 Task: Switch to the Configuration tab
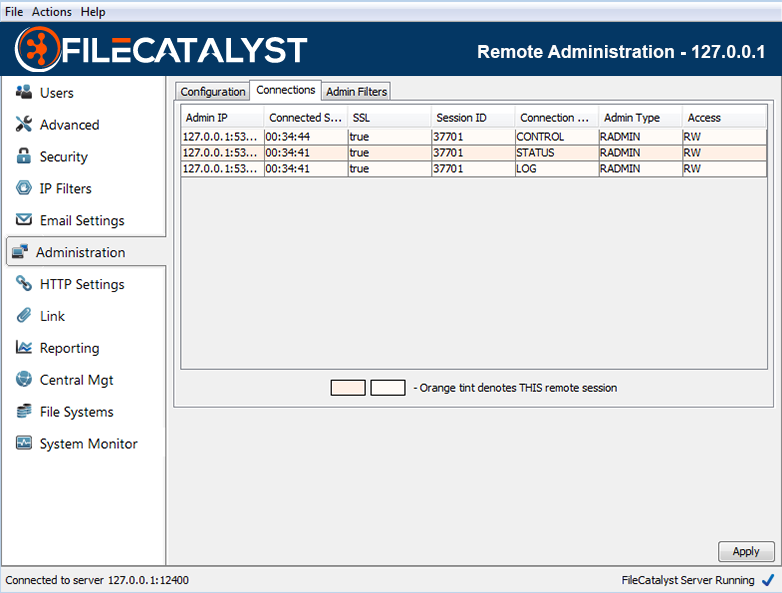pyautogui.click(x=212, y=91)
